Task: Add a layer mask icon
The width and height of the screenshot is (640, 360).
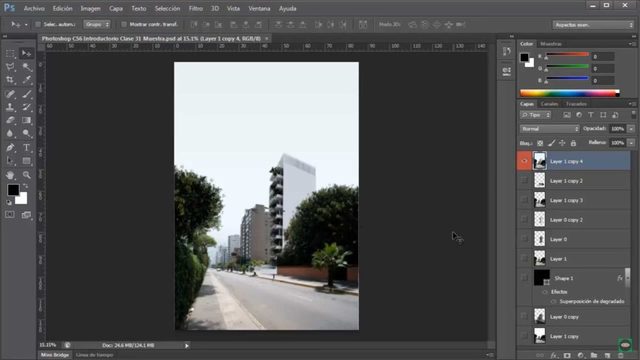Action: pyautogui.click(x=567, y=356)
